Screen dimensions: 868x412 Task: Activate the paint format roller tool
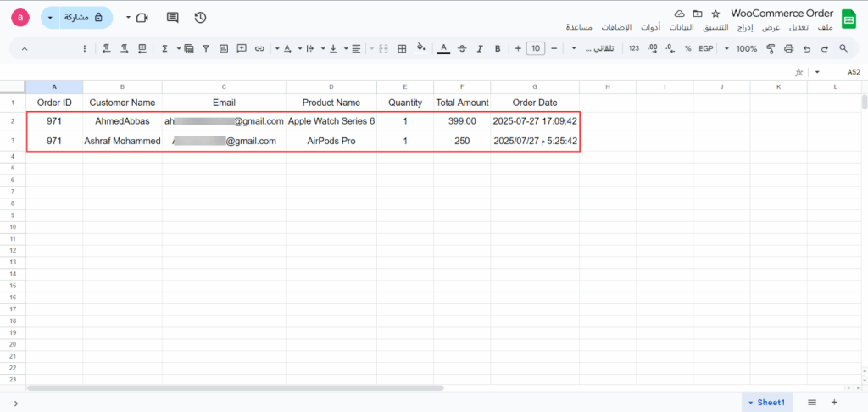pos(771,48)
